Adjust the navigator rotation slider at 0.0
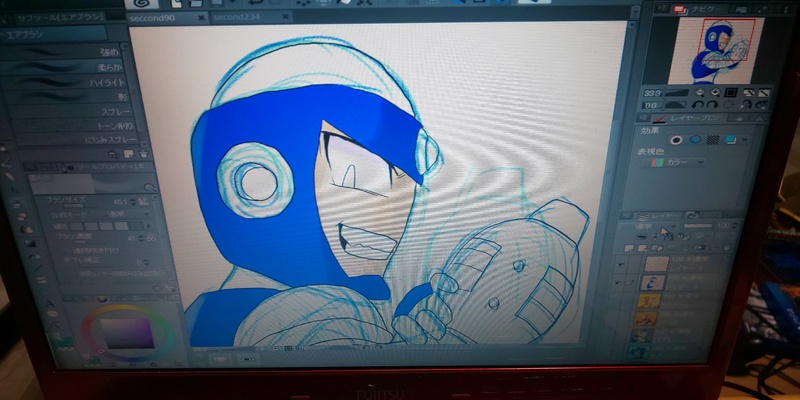Viewport: 800px width, 400px height. (674, 105)
